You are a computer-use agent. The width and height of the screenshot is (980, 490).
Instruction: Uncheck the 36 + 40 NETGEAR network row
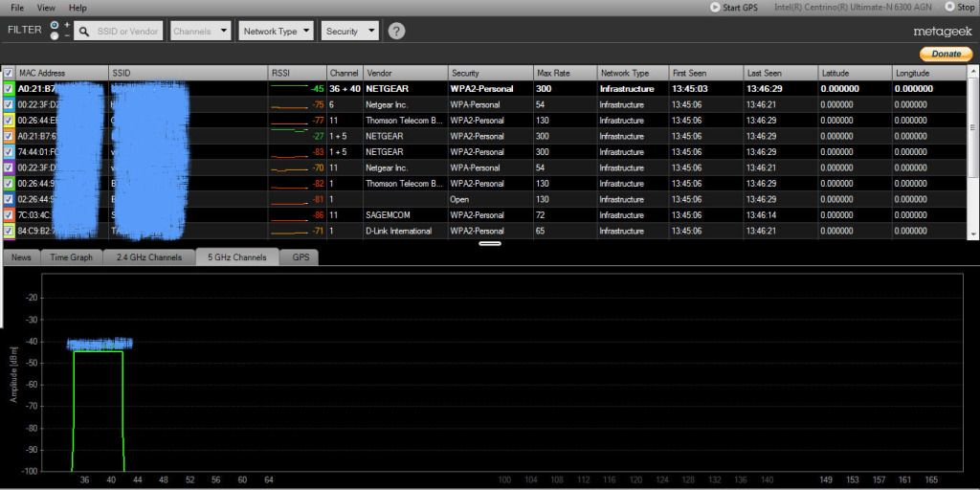(x=9, y=89)
